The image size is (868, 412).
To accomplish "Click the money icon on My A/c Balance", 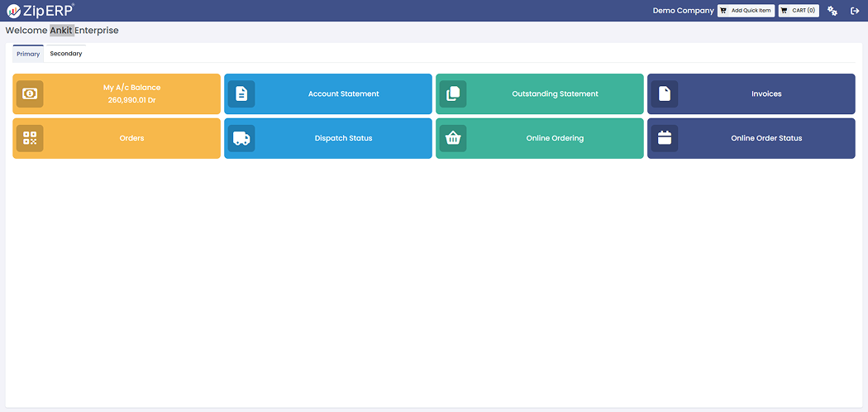I will coord(30,94).
